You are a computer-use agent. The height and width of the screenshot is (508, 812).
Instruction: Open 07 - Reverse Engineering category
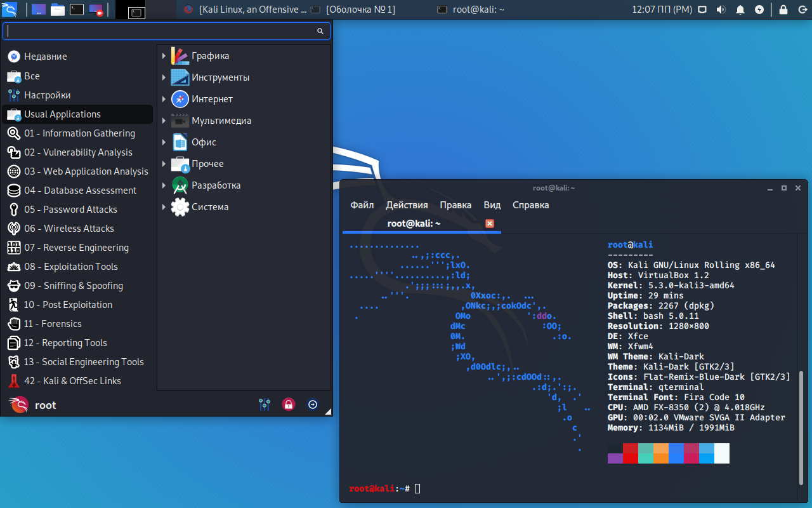click(x=77, y=248)
